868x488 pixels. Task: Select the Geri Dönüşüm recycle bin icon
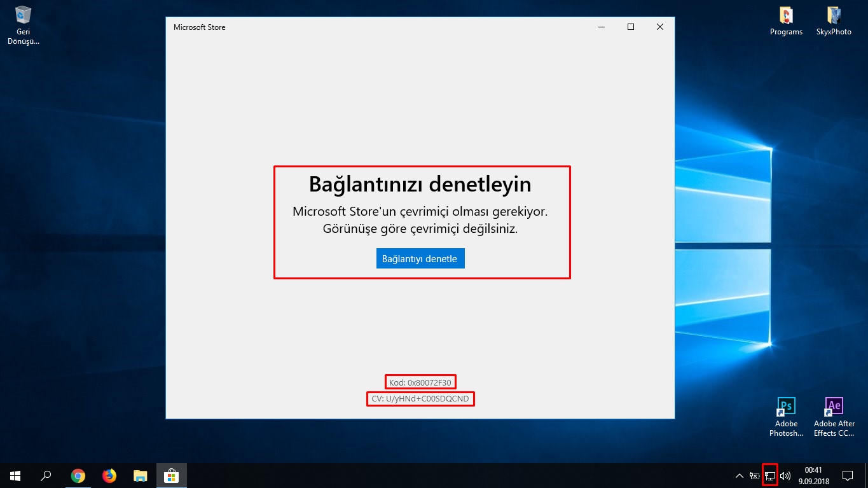coord(23,25)
